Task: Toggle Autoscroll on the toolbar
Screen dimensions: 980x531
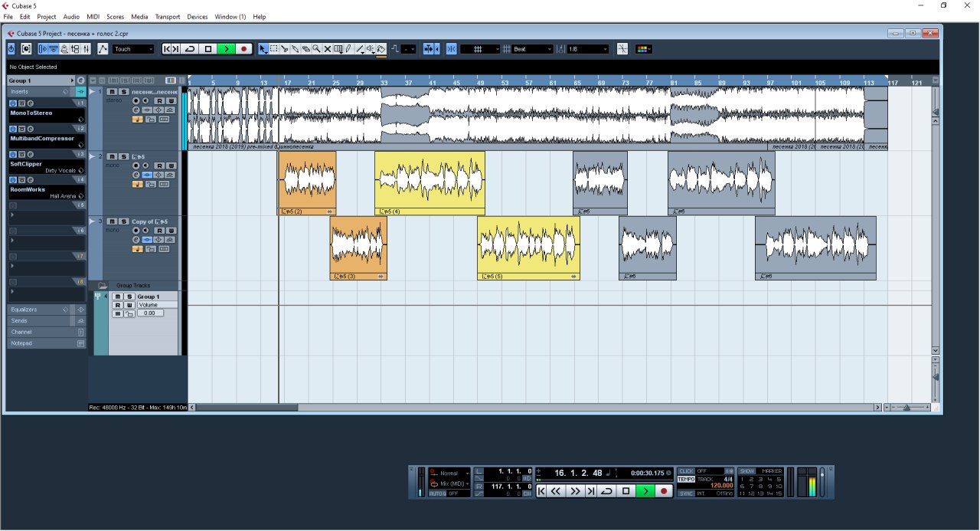Action: 429,49
